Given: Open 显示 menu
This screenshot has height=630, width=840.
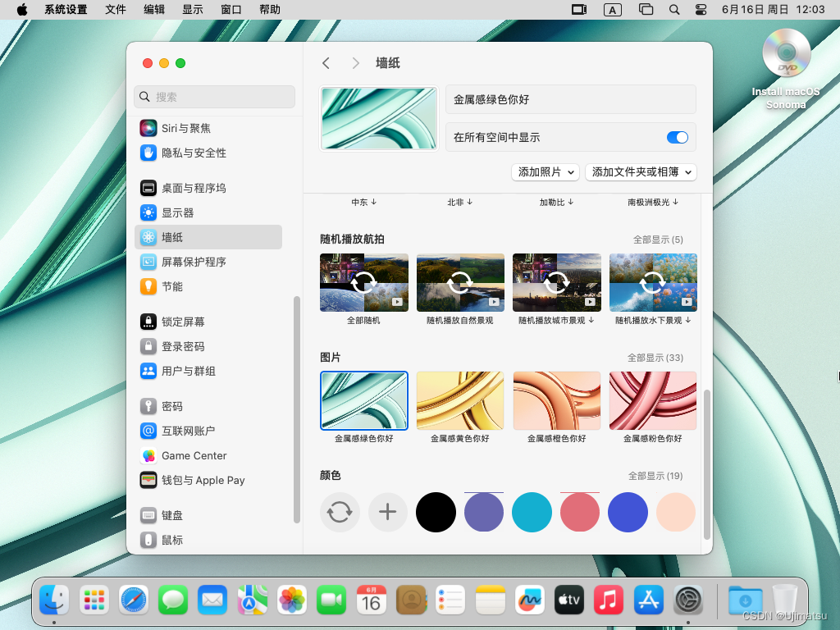Looking at the screenshot, I should (193, 10).
